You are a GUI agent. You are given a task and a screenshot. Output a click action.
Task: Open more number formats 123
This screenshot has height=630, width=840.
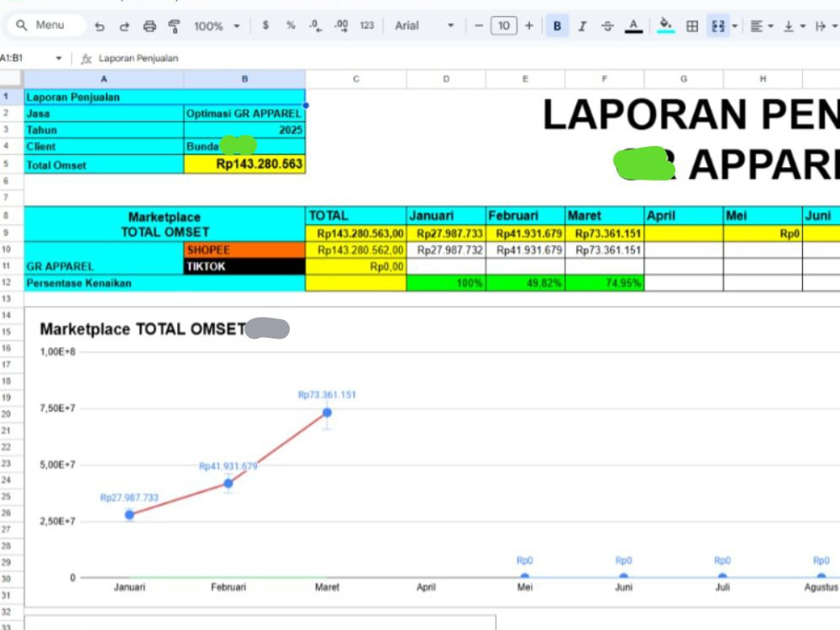coord(366,25)
